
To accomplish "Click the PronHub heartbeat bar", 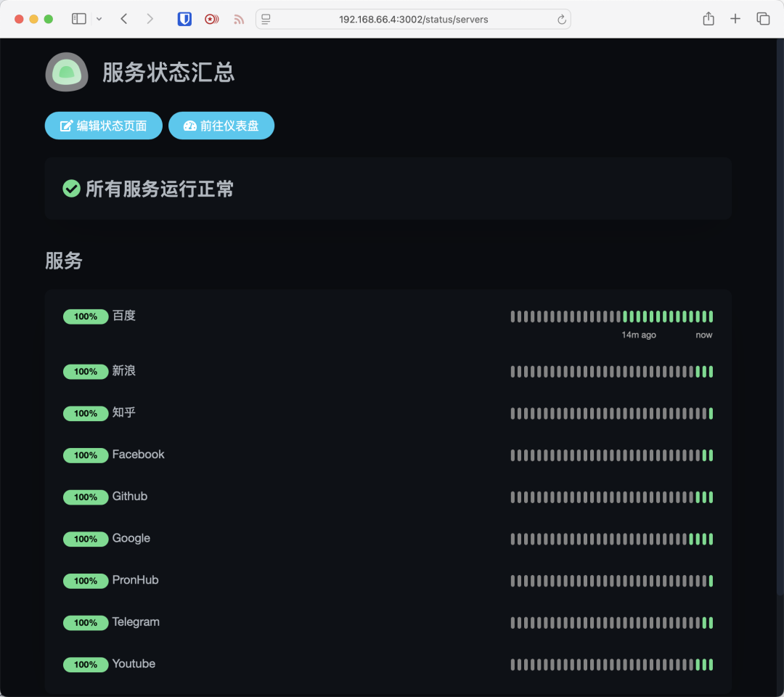I will (611, 581).
